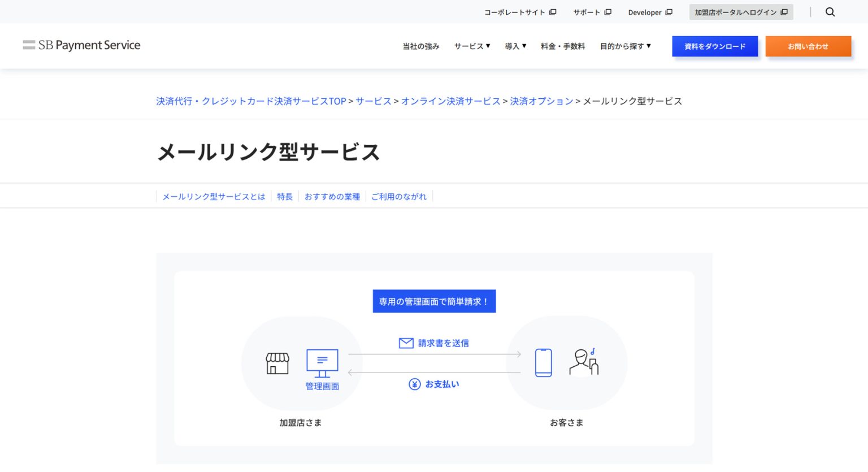Click the envelope icon beside 請求書を送信
Image resolution: width=868 pixels, height=472 pixels.
(406, 343)
